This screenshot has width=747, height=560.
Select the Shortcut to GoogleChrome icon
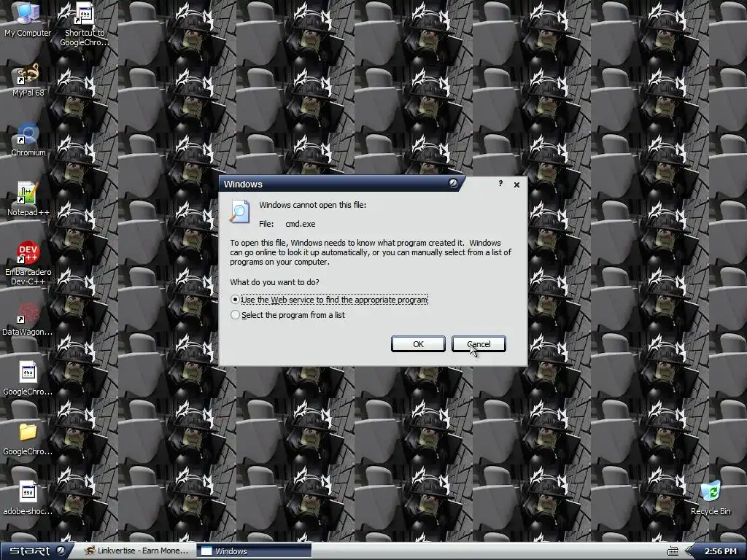click(x=85, y=24)
